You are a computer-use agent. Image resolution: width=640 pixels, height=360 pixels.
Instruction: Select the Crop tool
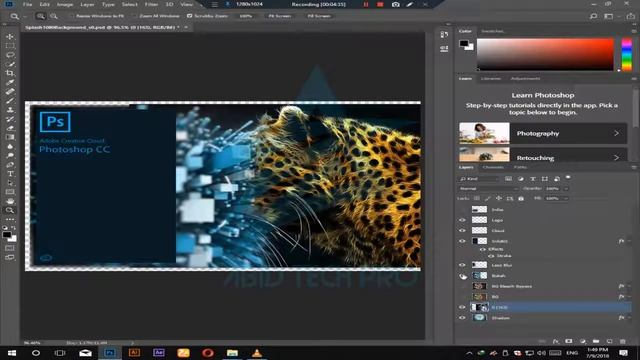pos(10,73)
